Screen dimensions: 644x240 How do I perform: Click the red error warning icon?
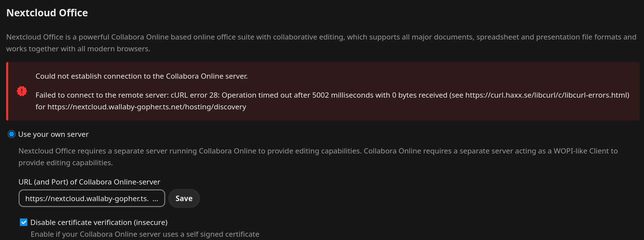click(22, 91)
